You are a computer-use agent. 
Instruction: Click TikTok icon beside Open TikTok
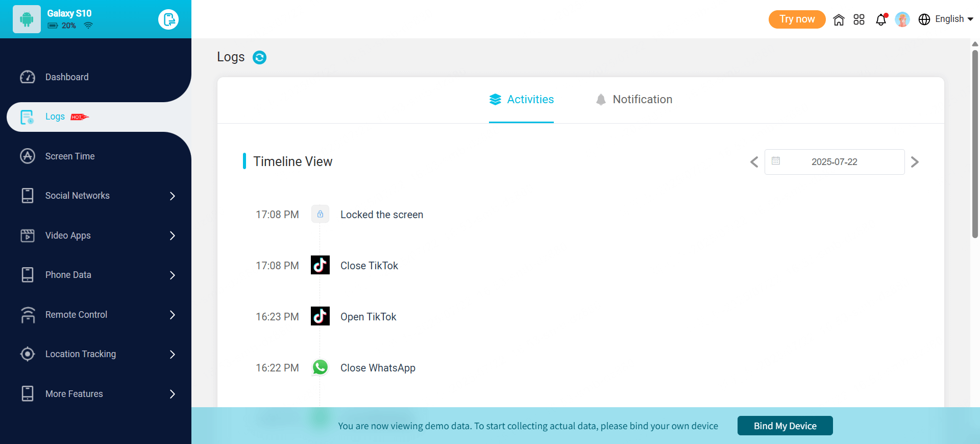click(x=320, y=316)
